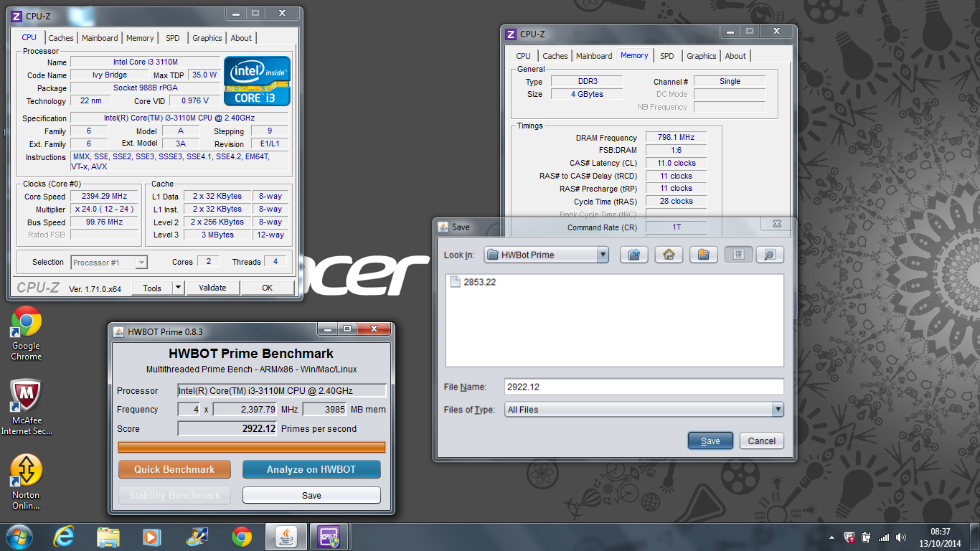Expand the Tools dropdown arrow in CPU-Z

pos(179,288)
